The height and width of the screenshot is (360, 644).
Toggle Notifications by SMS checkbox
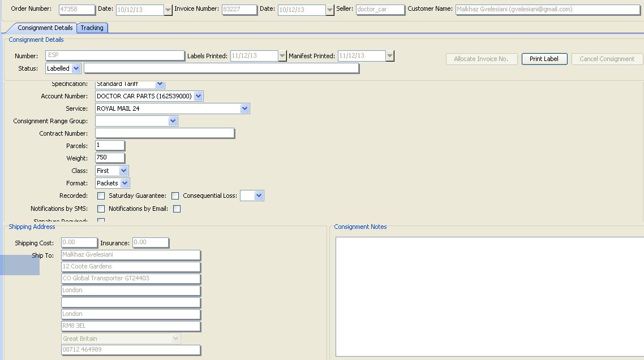click(x=101, y=209)
